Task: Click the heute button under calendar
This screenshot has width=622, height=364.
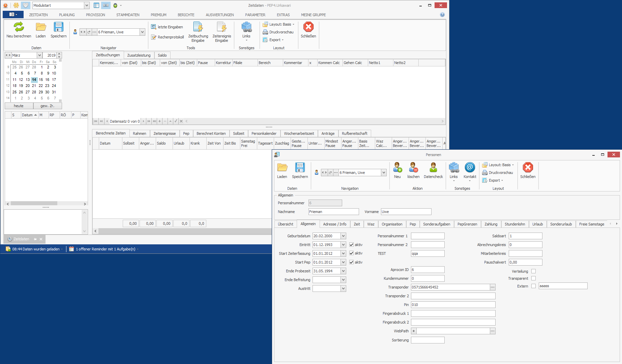Action: [19, 106]
